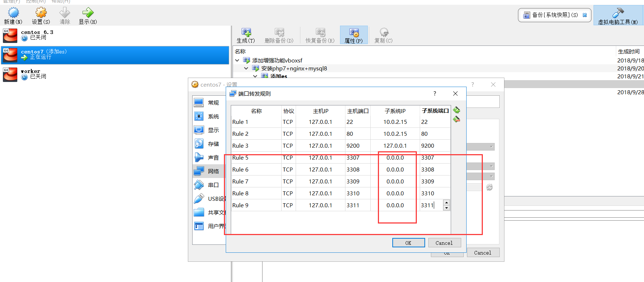
Task: Collapse the 添加增强功能vboxsf snapshot node
Action: 237,60
